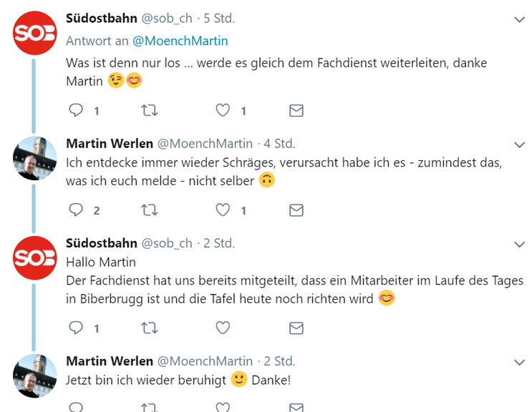Like Südostbahn's 5 Std. tweet

(x=223, y=110)
